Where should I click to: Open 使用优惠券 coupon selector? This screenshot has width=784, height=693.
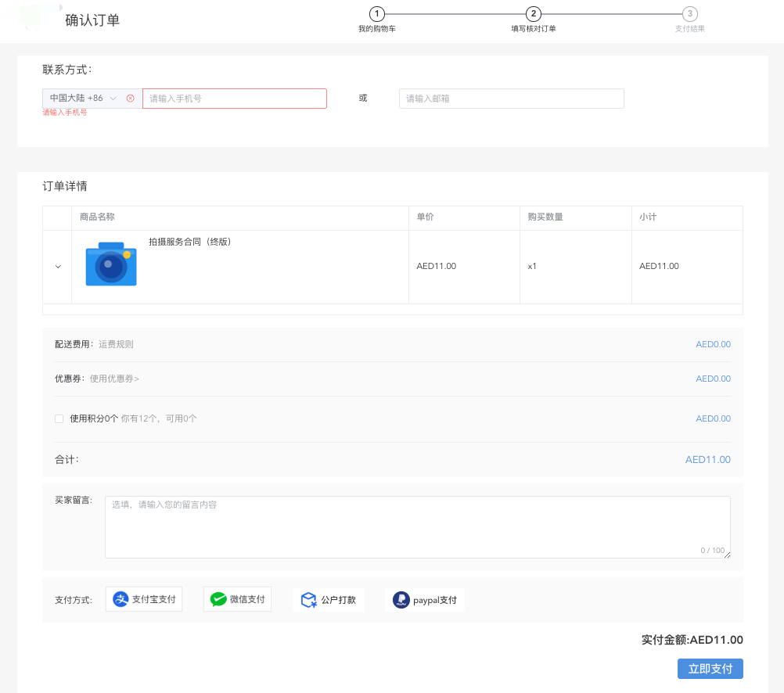114,379
